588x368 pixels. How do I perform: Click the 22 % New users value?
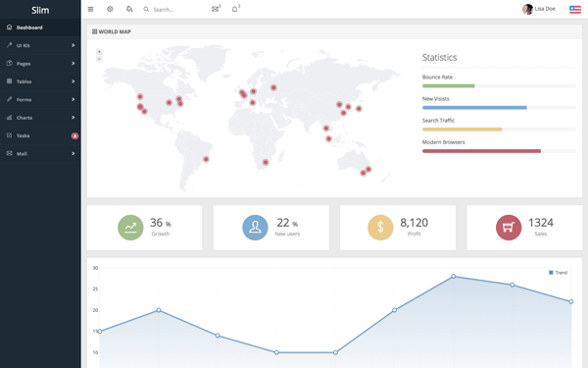(x=287, y=223)
